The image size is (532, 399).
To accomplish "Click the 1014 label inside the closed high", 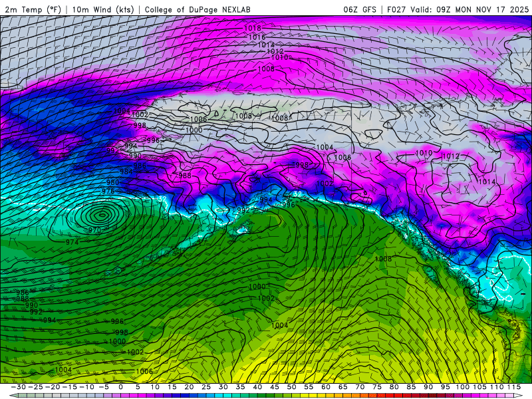I will (x=487, y=182).
